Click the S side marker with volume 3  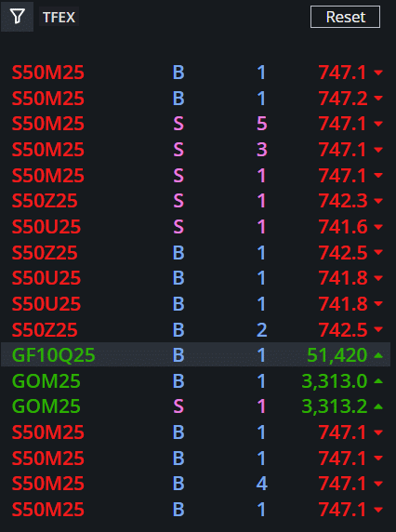tap(178, 150)
